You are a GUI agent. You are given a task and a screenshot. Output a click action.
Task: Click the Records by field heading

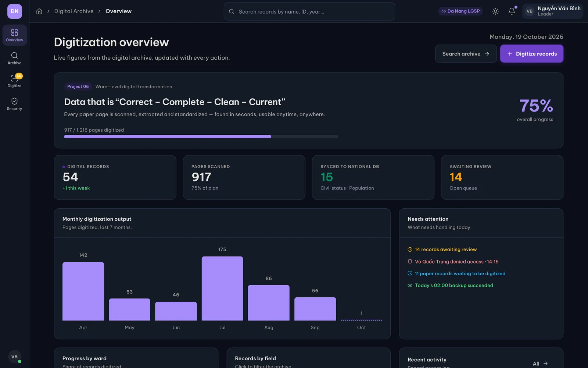pyautogui.click(x=255, y=358)
